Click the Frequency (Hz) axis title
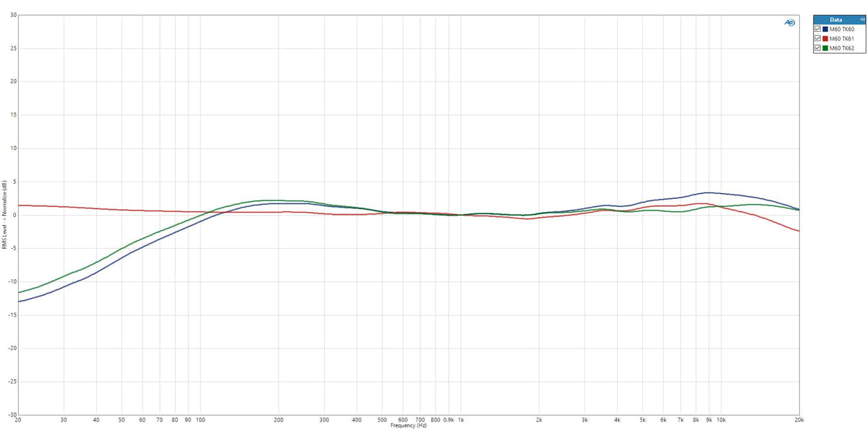The image size is (868, 429). [x=409, y=425]
